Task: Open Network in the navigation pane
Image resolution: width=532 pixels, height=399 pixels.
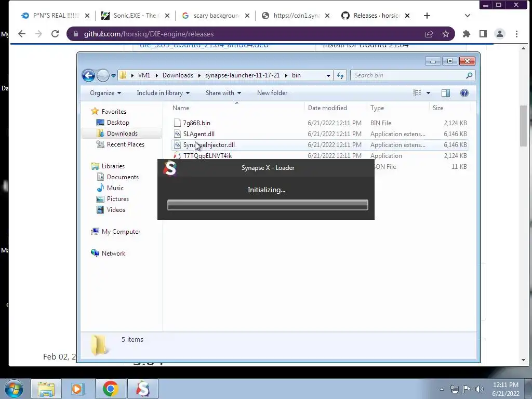Action: tap(113, 253)
